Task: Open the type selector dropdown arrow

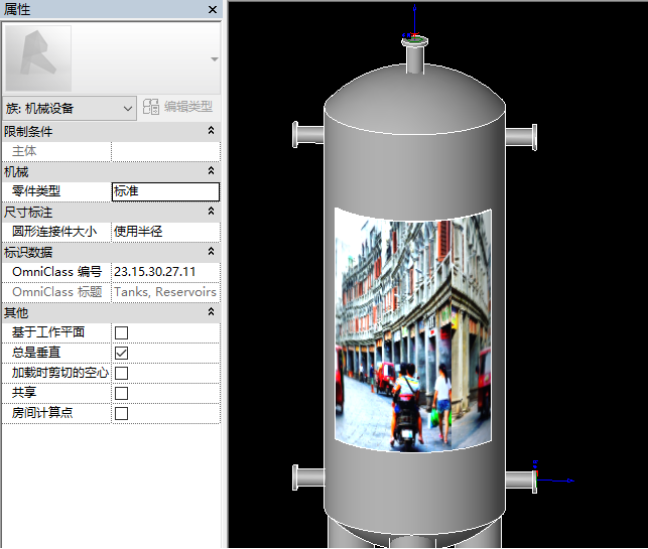Action: pos(212,60)
